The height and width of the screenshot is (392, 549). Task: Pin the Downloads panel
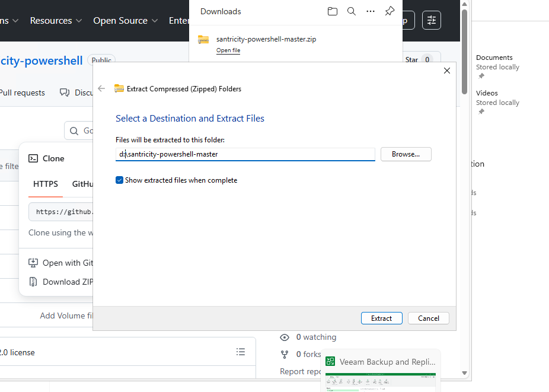[x=390, y=11]
